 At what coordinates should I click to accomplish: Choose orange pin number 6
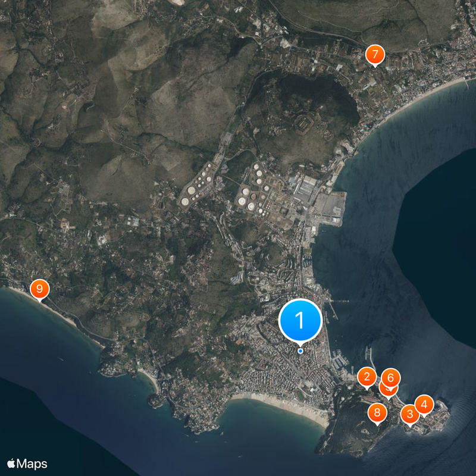tap(390, 378)
